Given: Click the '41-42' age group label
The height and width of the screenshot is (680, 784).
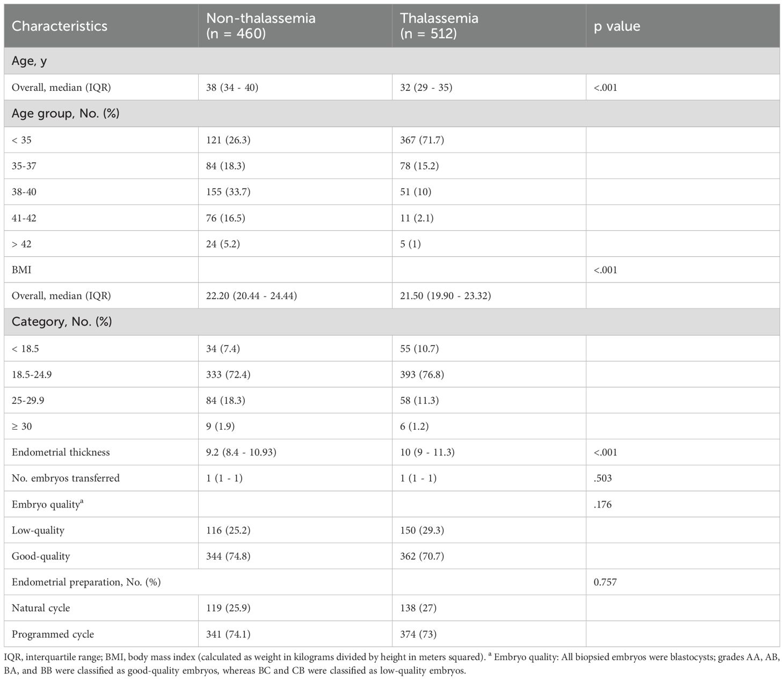Looking at the screenshot, I should tap(24, 218).
